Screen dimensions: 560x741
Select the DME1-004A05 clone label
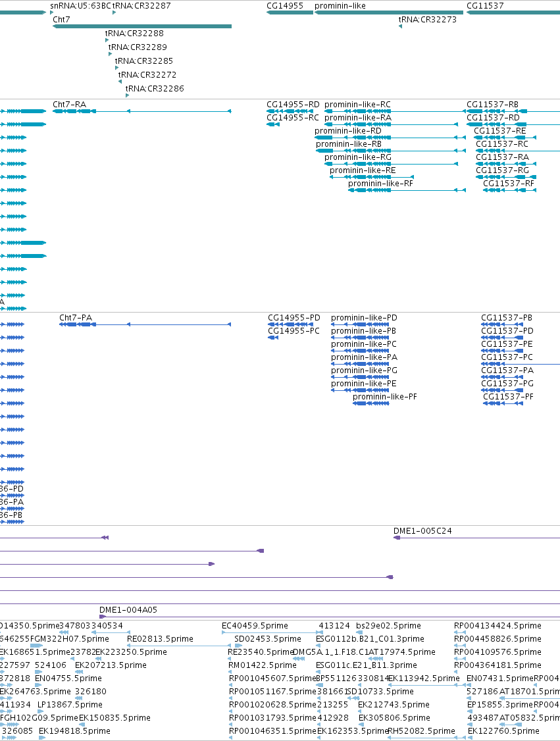point(128,610)
